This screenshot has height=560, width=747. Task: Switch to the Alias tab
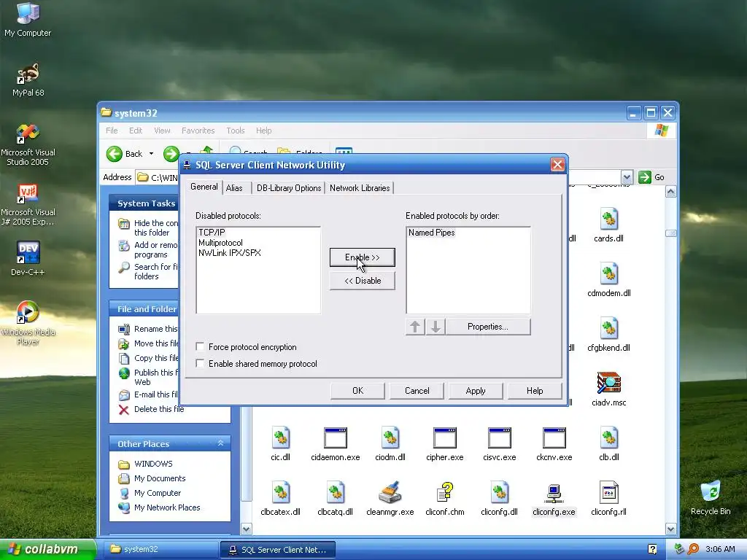(234, 188)
